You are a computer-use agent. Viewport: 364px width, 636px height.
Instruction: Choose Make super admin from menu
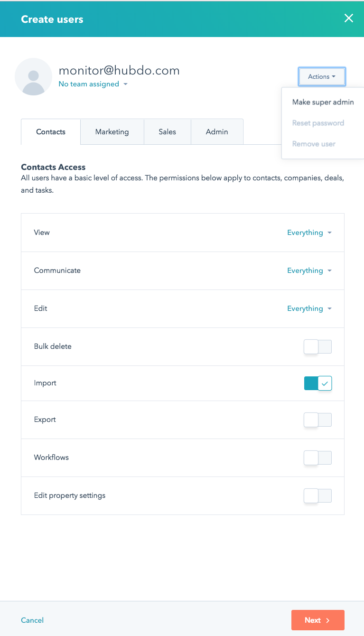pyautogui.click(x=323, y=102)
